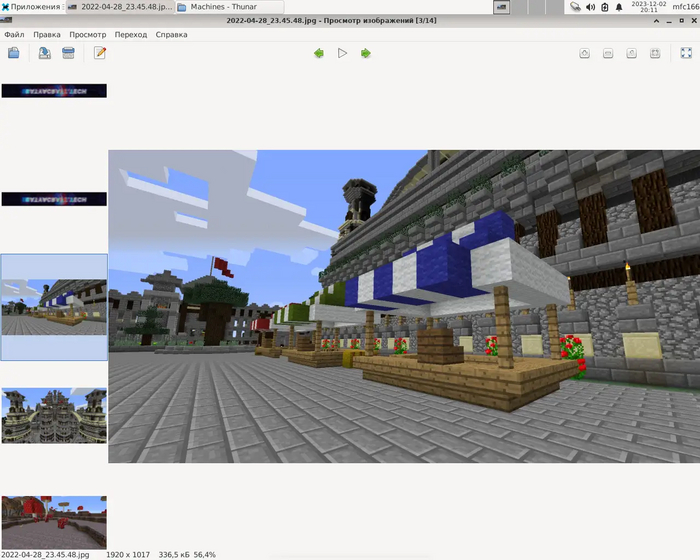Start the slideshow with play button

[x=342, y=53]
